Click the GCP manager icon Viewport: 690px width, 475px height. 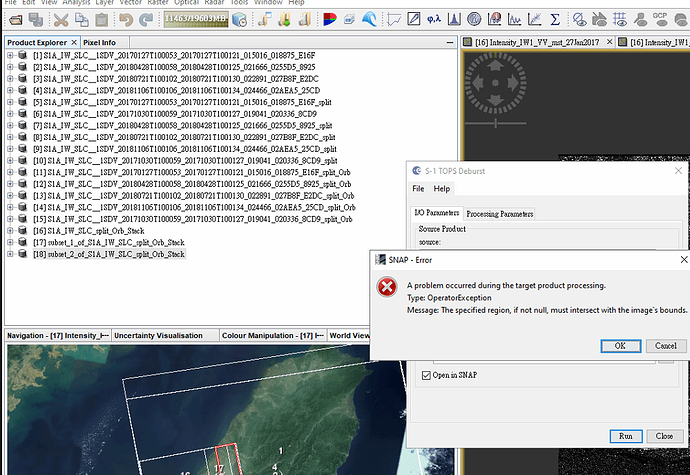point(660,19)
